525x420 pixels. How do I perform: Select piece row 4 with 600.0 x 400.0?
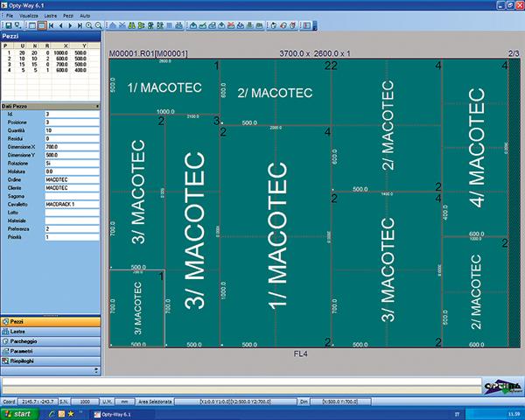[x=51, y=70]
